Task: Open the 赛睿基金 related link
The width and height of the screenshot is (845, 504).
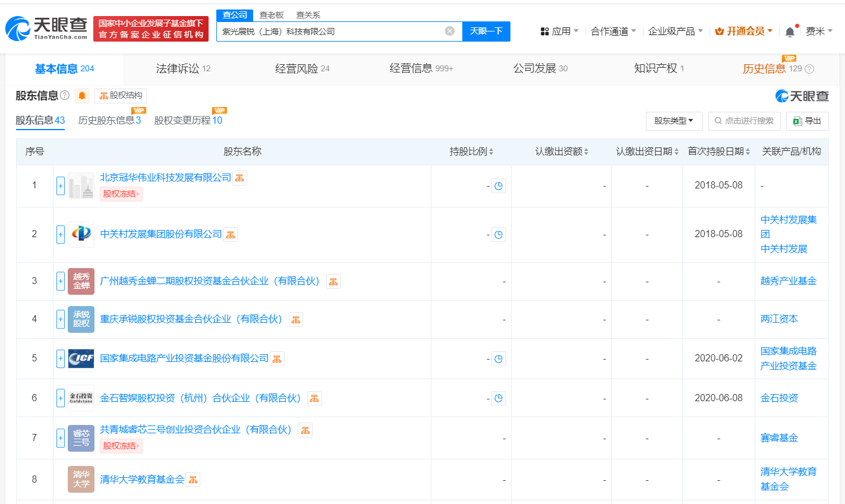Action: [779, 438]
